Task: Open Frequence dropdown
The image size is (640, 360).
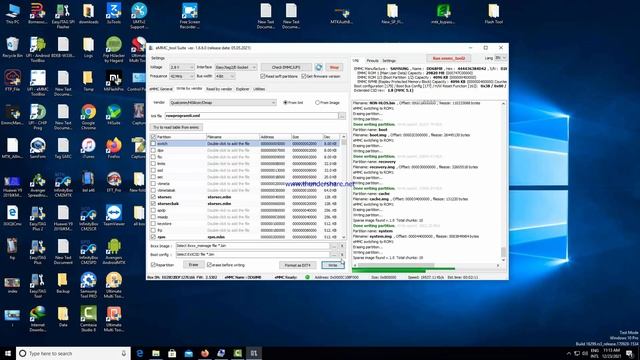Action: pyautogui.click(x=182, y=76)
